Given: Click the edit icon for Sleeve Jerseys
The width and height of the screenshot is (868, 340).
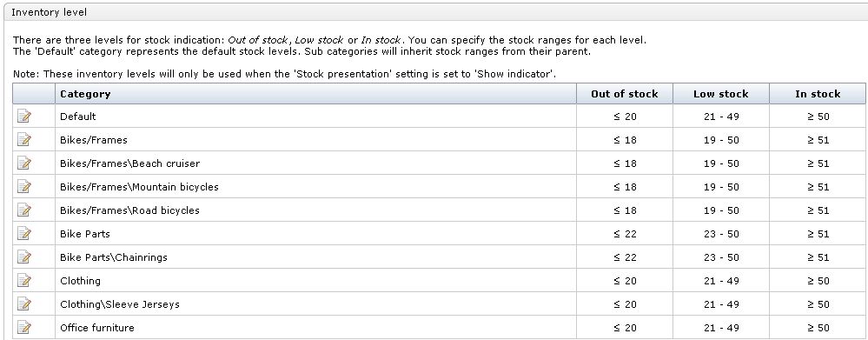Looking at the screenshot, I should coord(24,304).
